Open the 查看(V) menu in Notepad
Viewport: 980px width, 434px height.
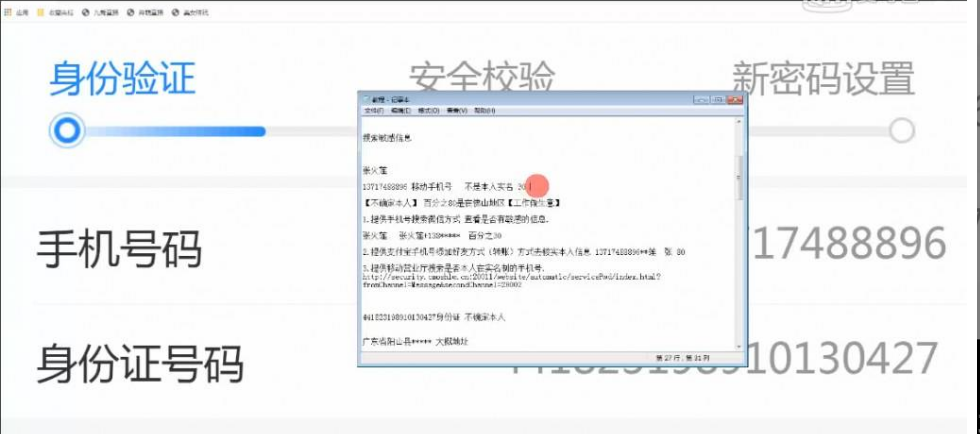457,110
